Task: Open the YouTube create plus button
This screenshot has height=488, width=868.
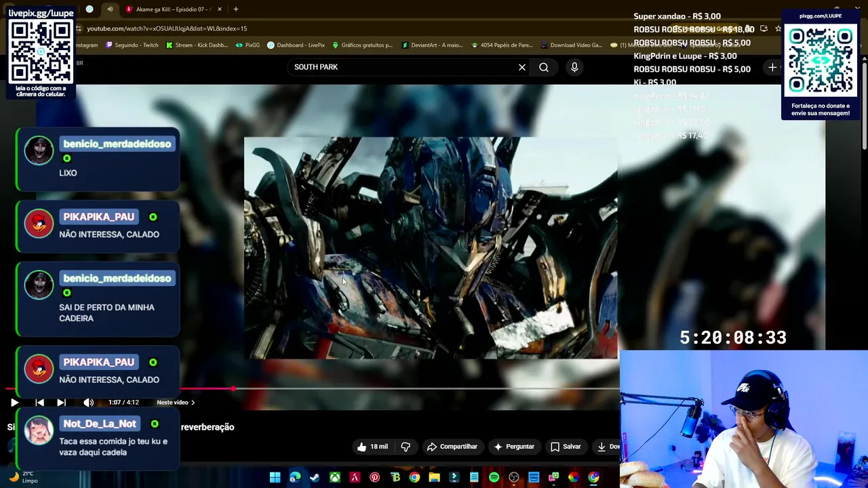Action: point(772,67)
